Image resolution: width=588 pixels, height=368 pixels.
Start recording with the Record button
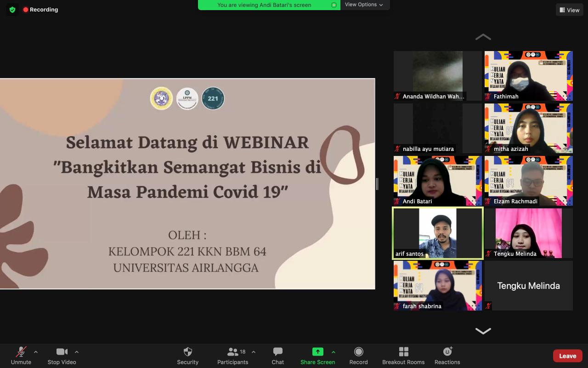(358, 356)
